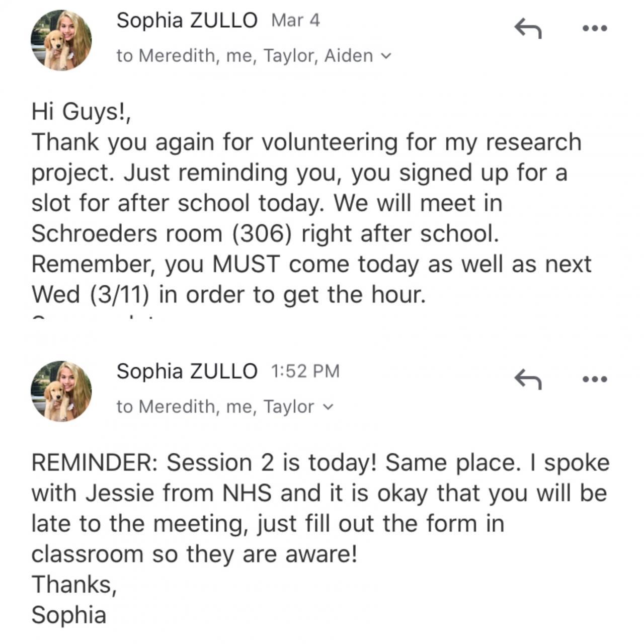Tap the line mentioning Schroeders room (306)

click(x=264, y=233)
